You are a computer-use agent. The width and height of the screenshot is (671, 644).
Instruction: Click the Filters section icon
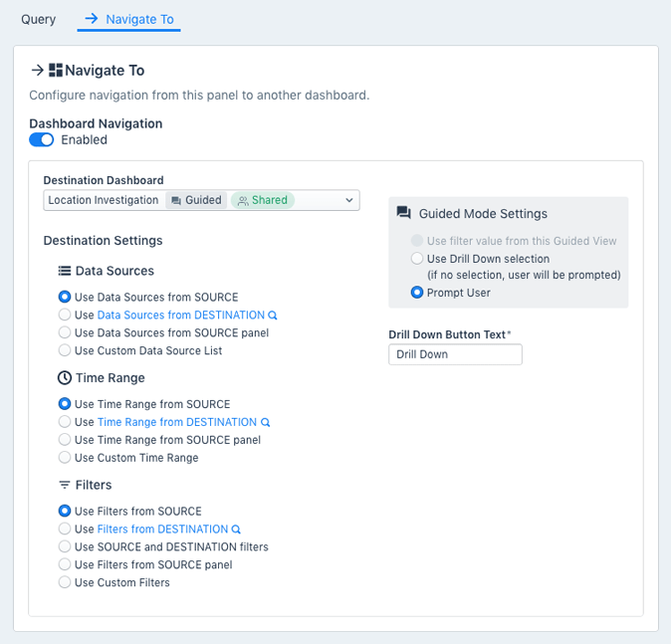point(65,486)
